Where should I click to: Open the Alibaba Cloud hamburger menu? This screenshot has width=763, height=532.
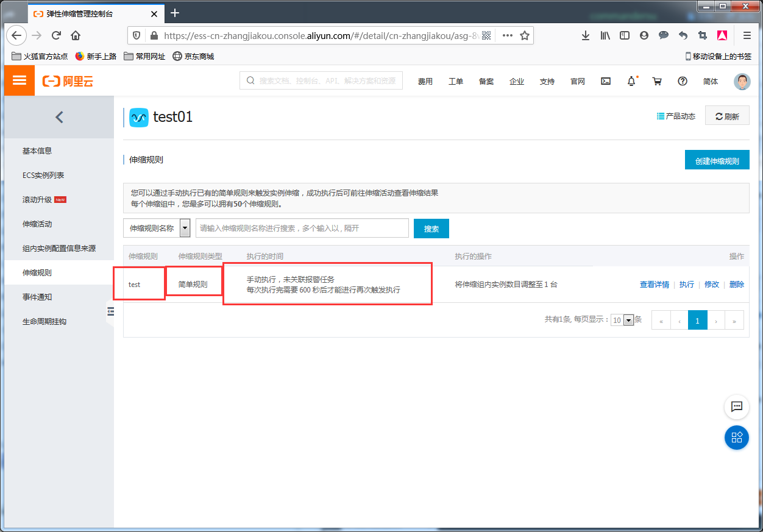pos(20,80)
